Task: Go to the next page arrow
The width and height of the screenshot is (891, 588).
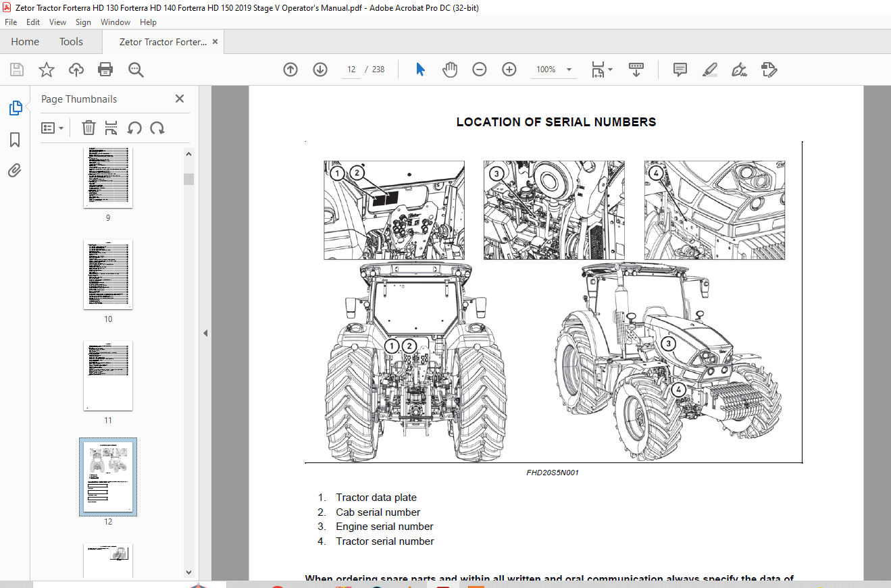Action: tap(320, 70)
